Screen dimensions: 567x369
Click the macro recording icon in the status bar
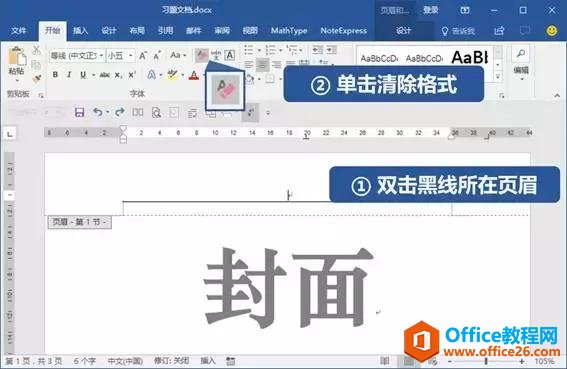tap(230, 361)
